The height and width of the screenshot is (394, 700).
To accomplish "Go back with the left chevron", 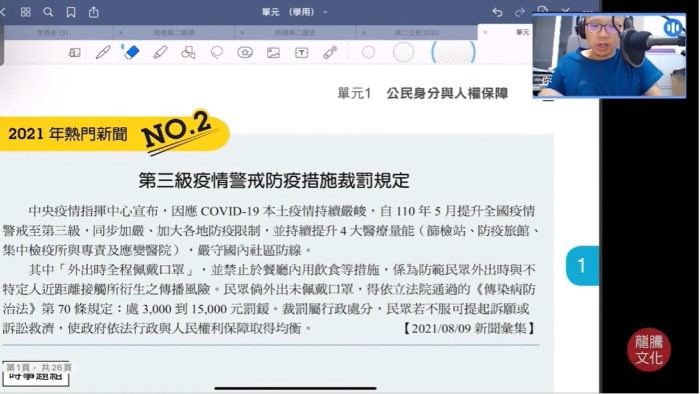I will coord(3,12).
